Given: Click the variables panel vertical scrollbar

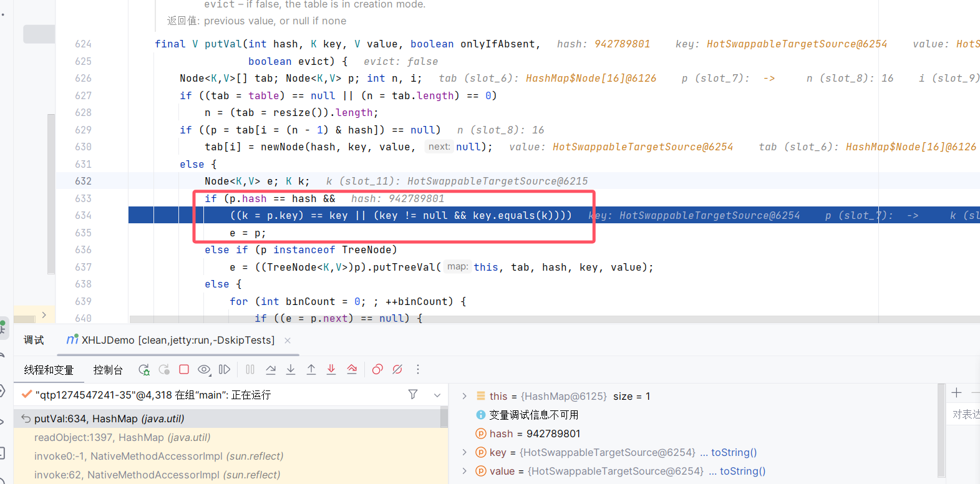Looking at the screenshot, I should (x=941, y=431).
